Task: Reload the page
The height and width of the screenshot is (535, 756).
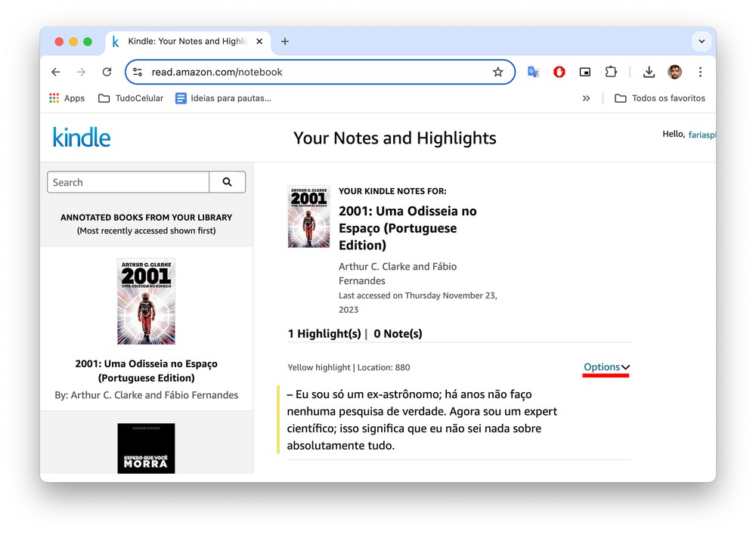Action: coord(107,73)
